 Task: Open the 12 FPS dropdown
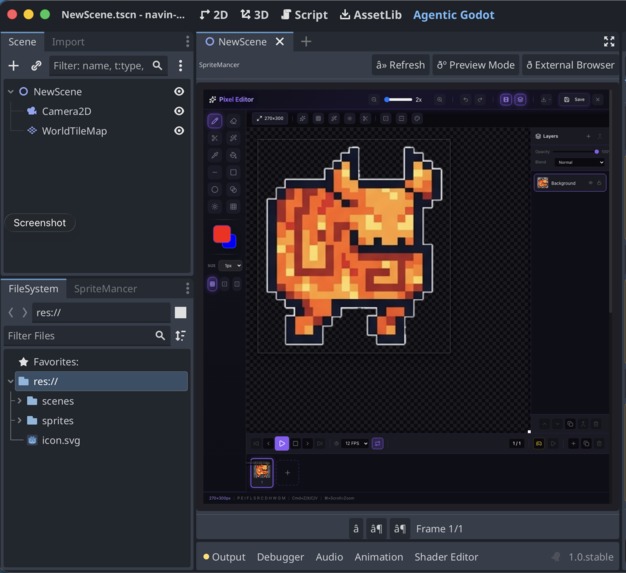pos(355,443)
